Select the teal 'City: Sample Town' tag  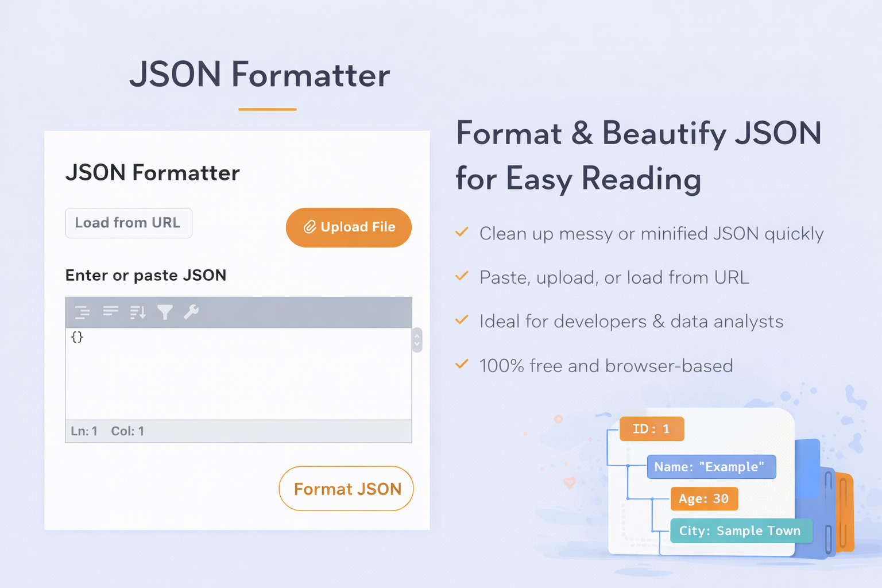[x=741, y=531]
